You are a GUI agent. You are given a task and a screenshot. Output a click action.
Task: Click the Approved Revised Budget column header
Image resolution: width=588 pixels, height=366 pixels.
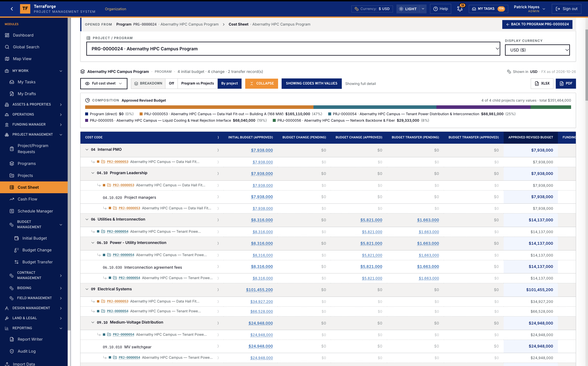pyautogui.click(x=530, y=137)
